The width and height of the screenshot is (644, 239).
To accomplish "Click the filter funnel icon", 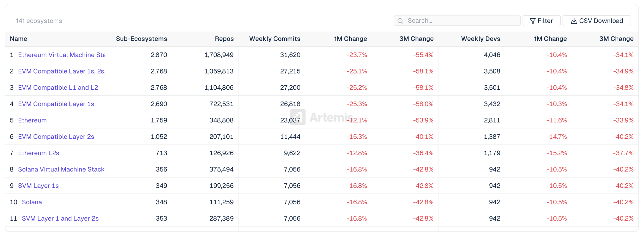I will [x=532, y=21].
